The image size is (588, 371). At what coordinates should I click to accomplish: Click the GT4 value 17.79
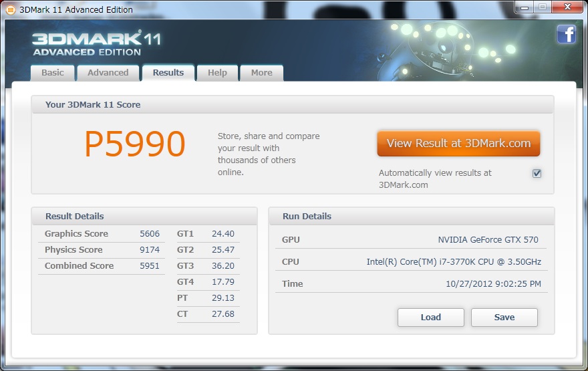[x=223, y=281]
